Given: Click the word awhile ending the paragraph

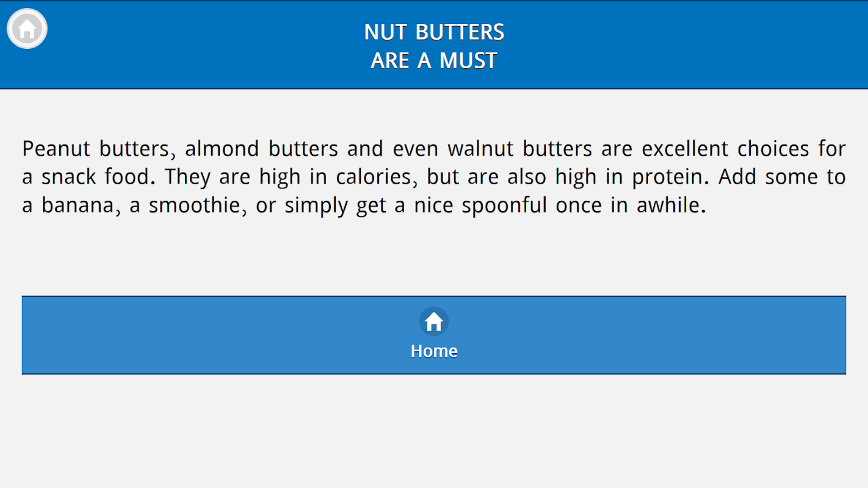Looking at the screenshot, I should click(x=670, y=205).
